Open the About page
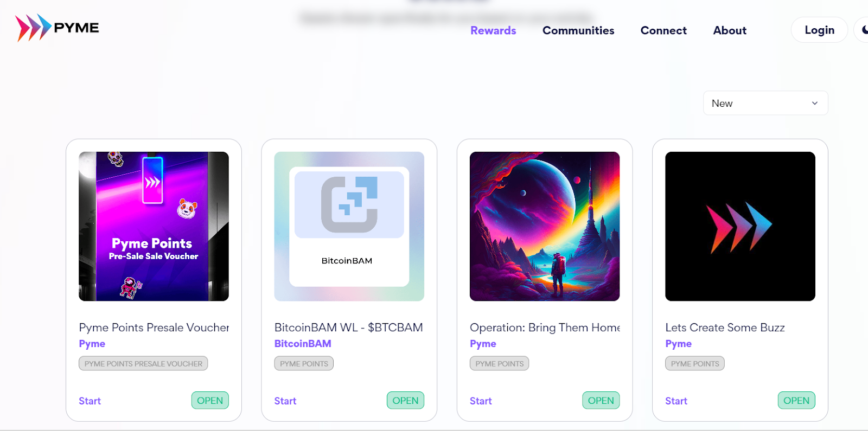Image resolution: width=868 pixels, height=431 pixels. coord(730,30)
